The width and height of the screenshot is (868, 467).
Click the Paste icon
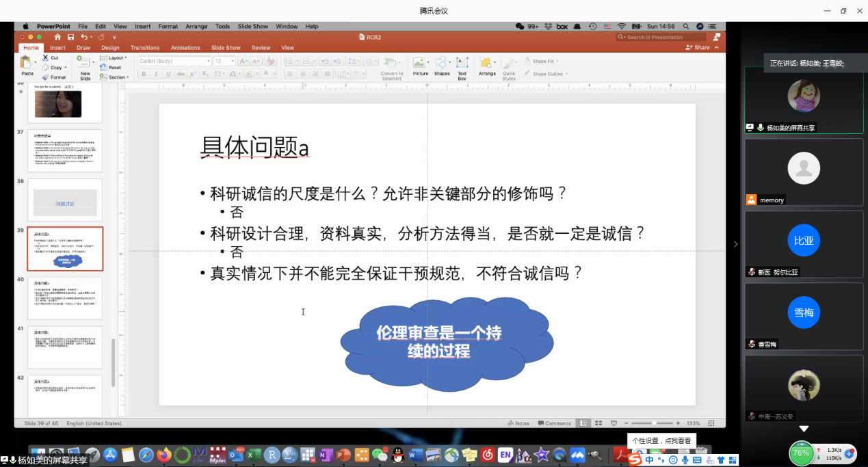[x=27, y=63]
